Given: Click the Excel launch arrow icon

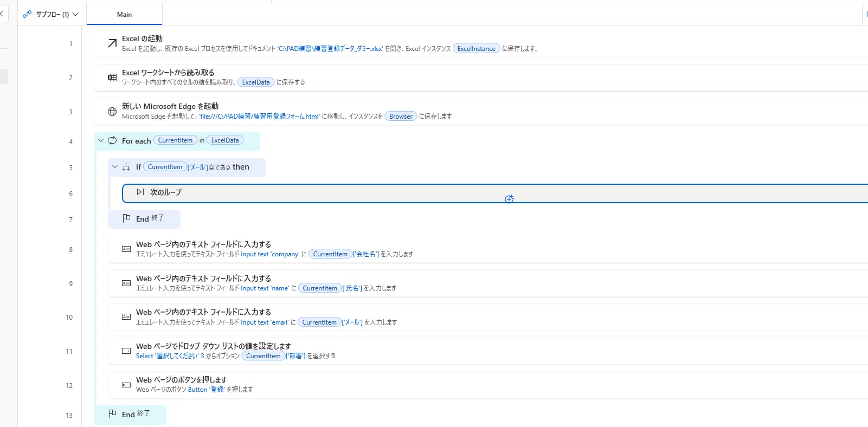Looking at the screenshot, I should tap(112, 43).
